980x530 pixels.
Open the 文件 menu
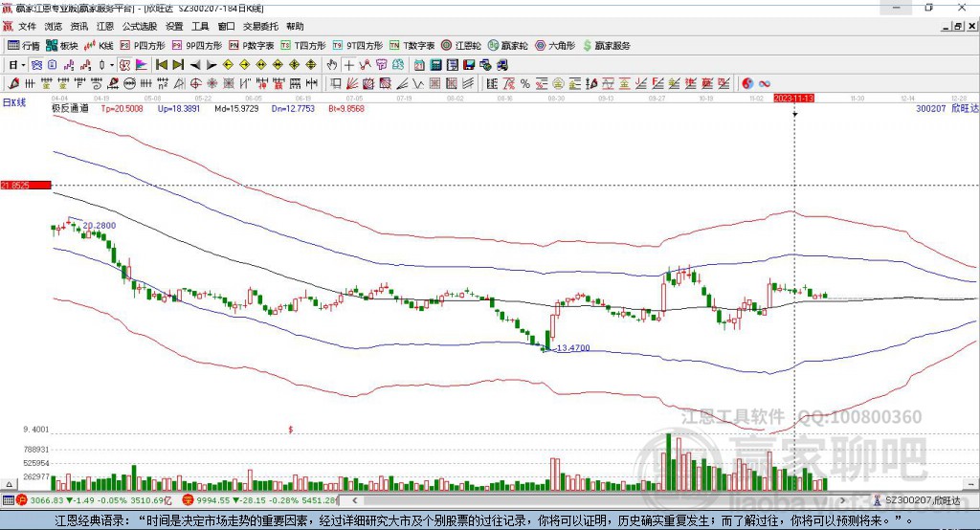27,26
